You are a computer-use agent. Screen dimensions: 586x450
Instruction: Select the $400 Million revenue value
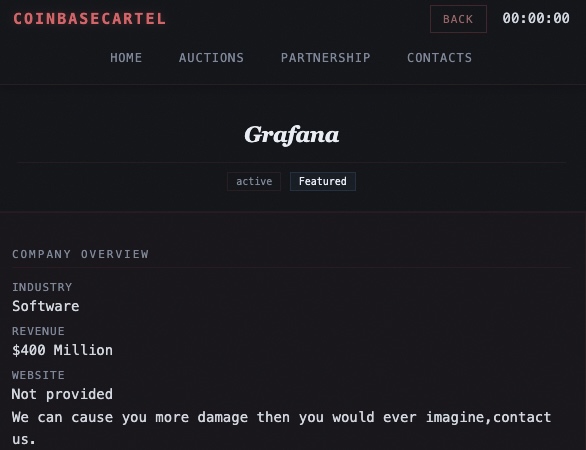click(x=62, y=350)
